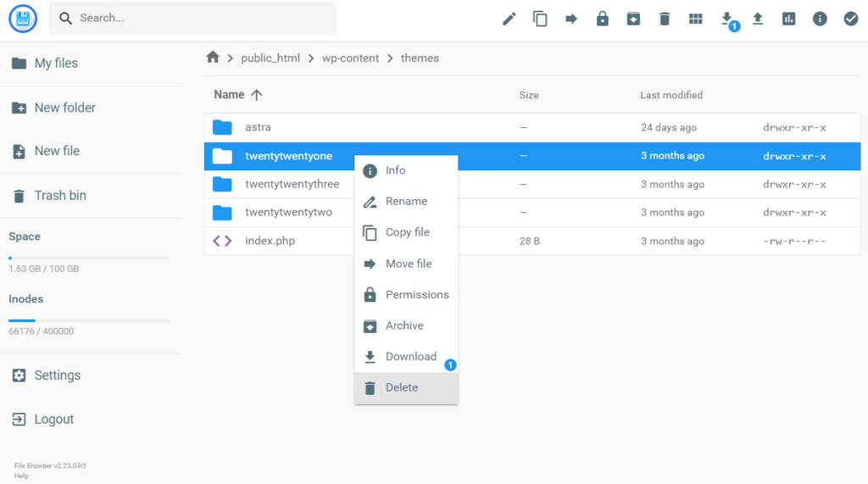The width and height of the screenshot is (868, 484).
Task: Click the twentytwentytwo folder icon
Action: 222,212
